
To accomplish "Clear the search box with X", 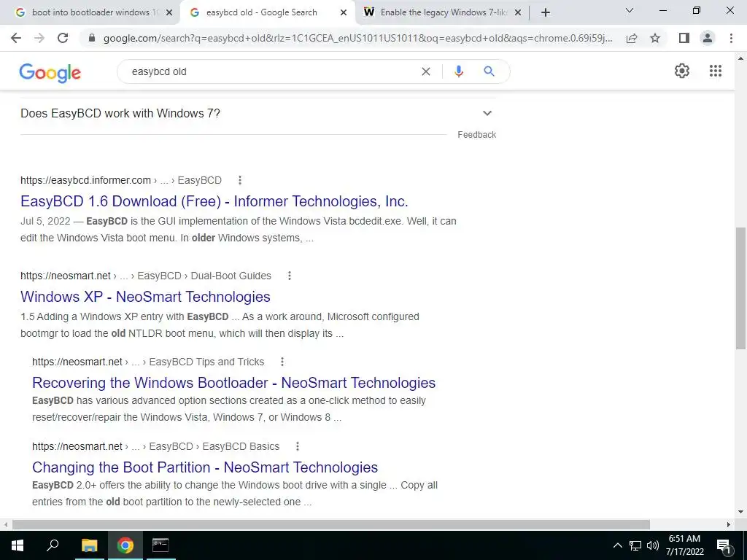I will tap(426, 71).
